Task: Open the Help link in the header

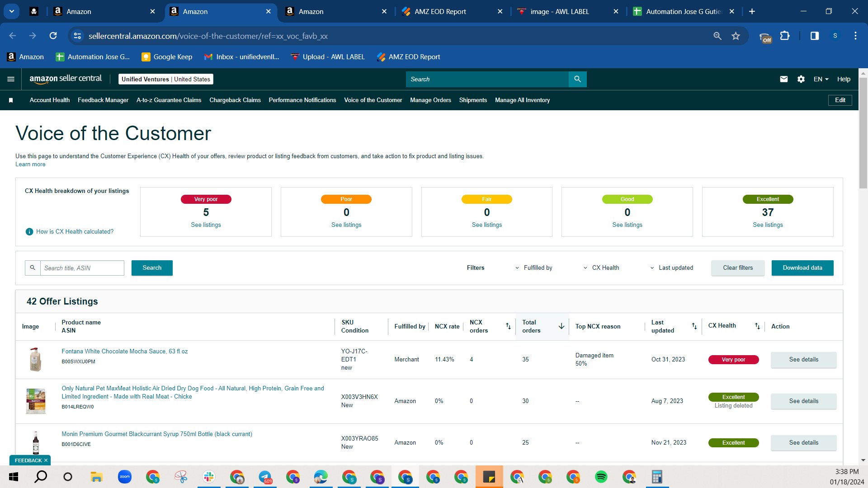Action: tap(844, 79)
